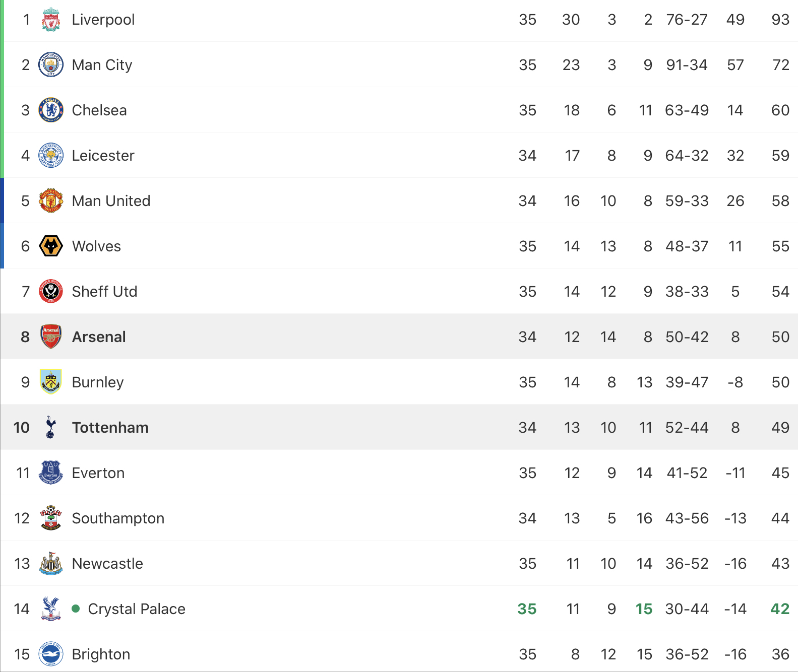Click the Man City club crest
798x672 pixels.
coord(51,65)
